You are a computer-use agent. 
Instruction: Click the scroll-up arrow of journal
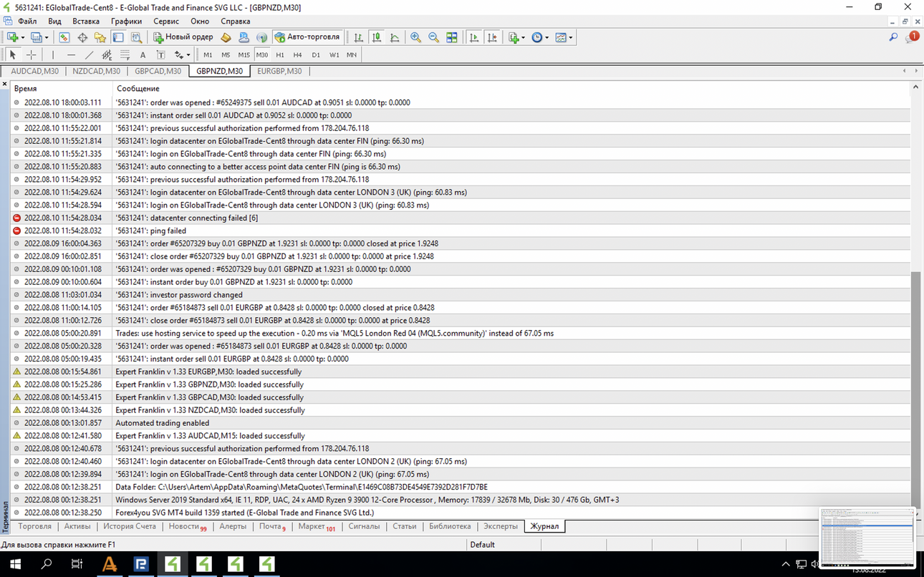pos(915,87)
